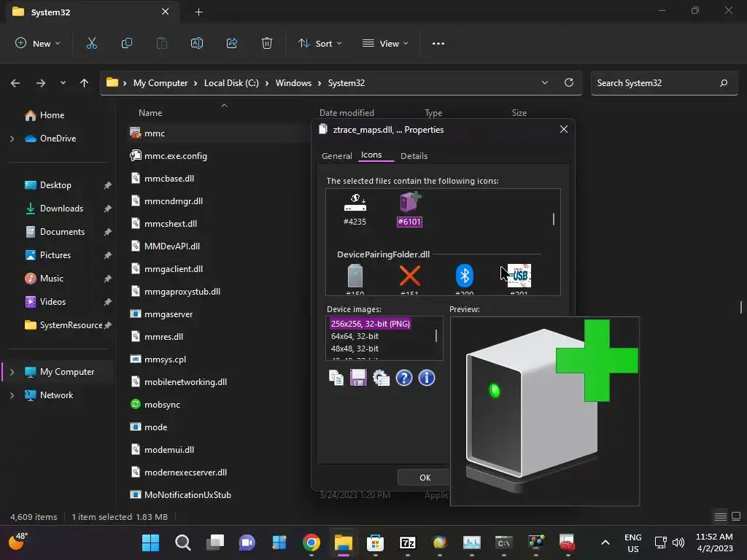The image size is (747, 560).
Task: Switch to details view via status bar icon
Action: [720, 516]
